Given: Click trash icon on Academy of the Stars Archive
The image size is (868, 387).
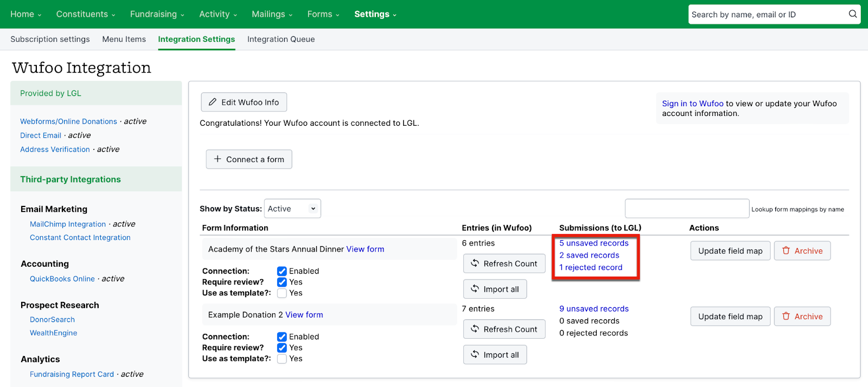Looking at the screenshot, I should [786, 250].
